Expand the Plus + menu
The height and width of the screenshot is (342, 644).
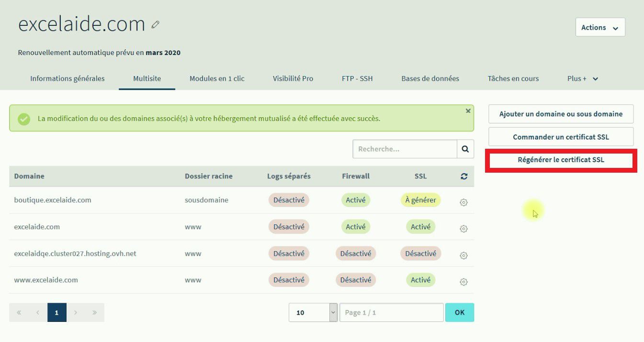583,78
